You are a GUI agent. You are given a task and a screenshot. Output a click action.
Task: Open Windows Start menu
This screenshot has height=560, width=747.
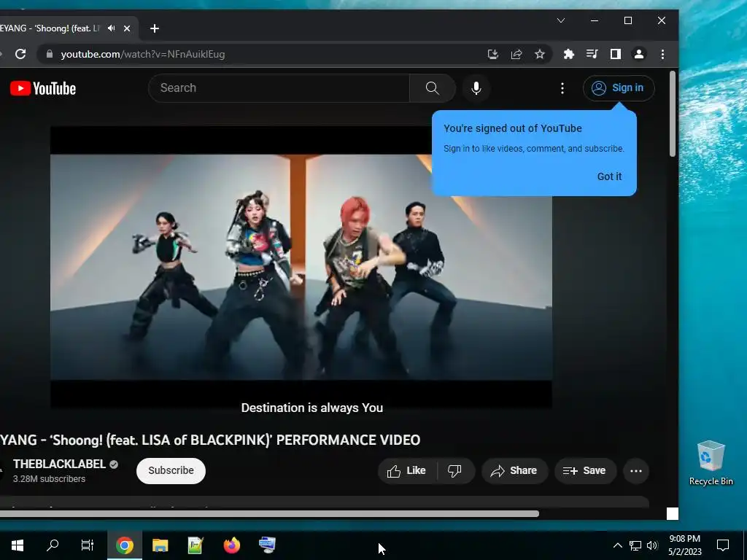[18, 545]
